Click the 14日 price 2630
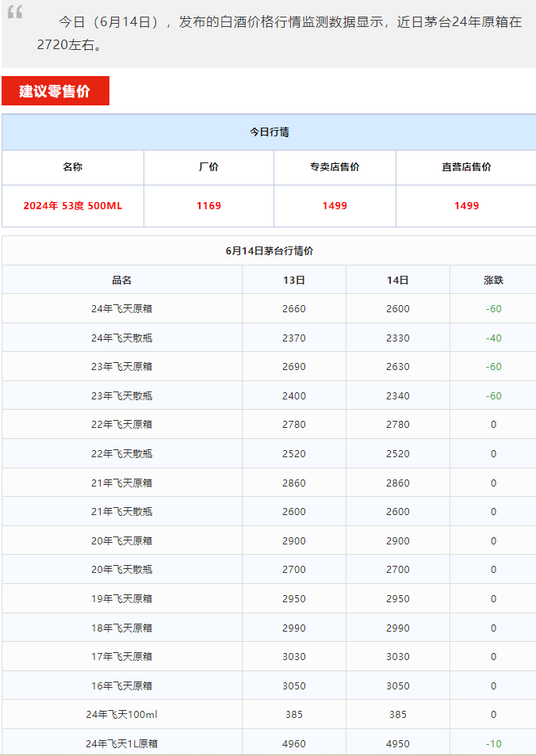 397,366
